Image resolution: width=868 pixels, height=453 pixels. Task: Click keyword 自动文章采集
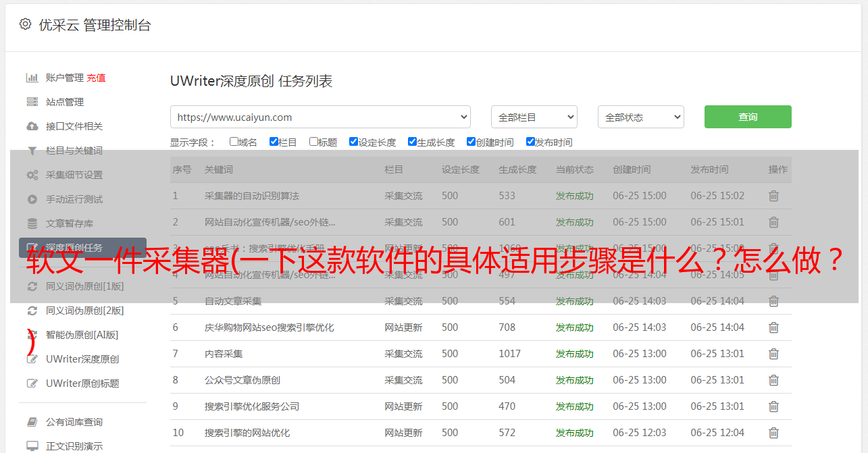(233, 301)
